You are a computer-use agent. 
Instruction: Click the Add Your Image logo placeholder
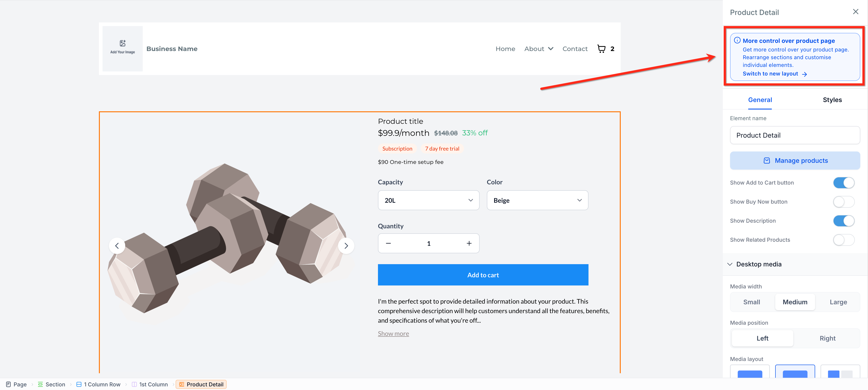(x=122, y=49)
